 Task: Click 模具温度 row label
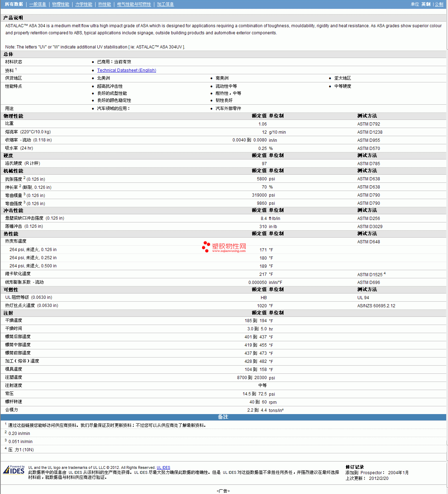13,369
